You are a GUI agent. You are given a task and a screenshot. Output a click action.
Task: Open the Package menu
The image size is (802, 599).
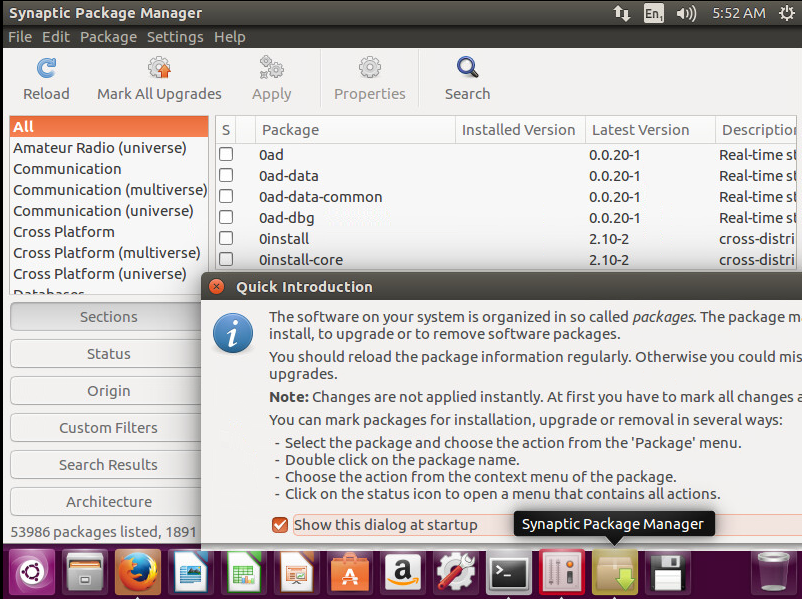(x=108, y=37)
